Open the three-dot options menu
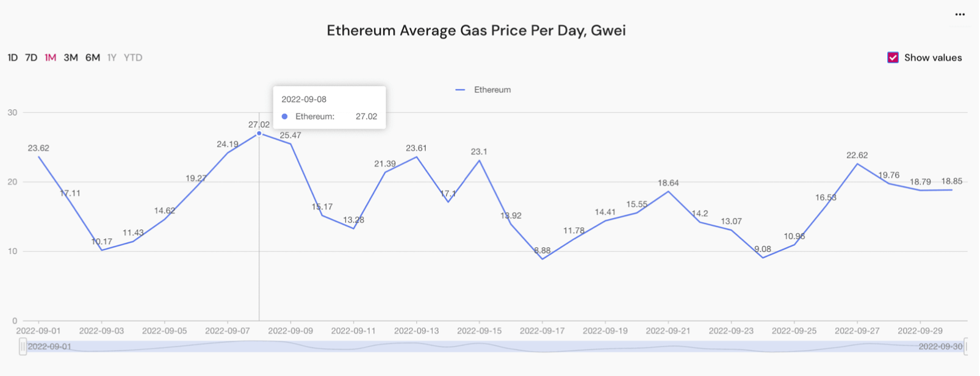 (960, 15)
